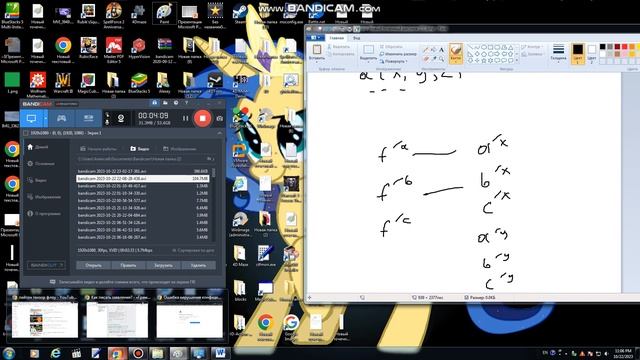Screen dimensions: 640x360
Task: Click the Delete button in Bandicam
Action: coord(198,265)
